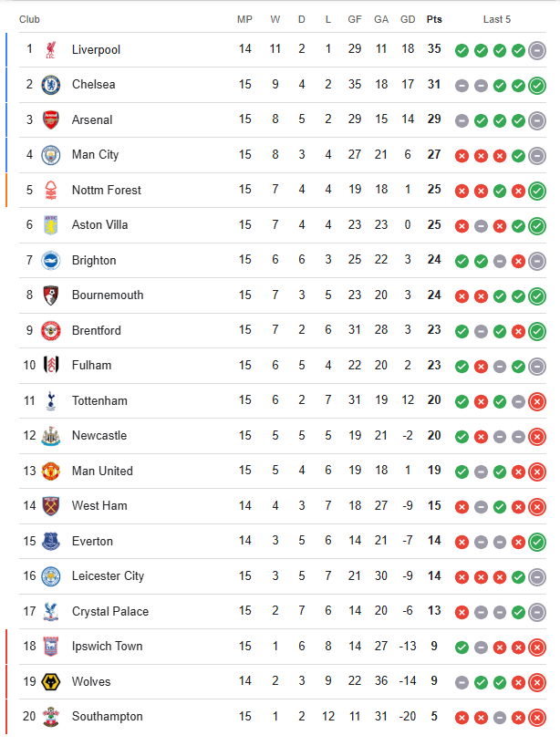Screen dimensions: 560x746
Task: Select the Wolves crest icon
Action: [50, 681]
